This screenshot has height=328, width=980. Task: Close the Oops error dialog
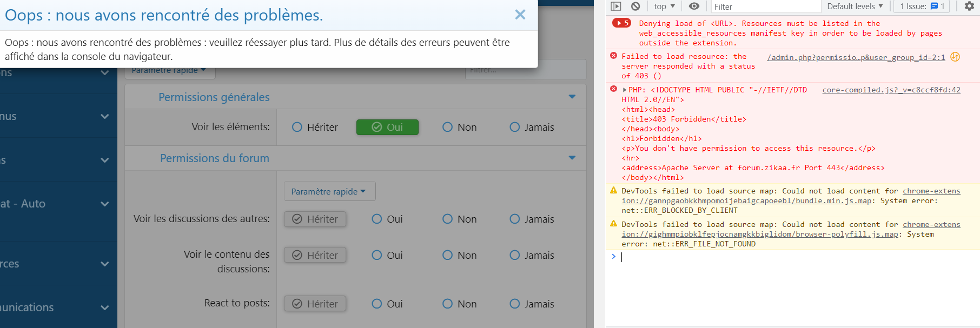[x=520, y=15]
